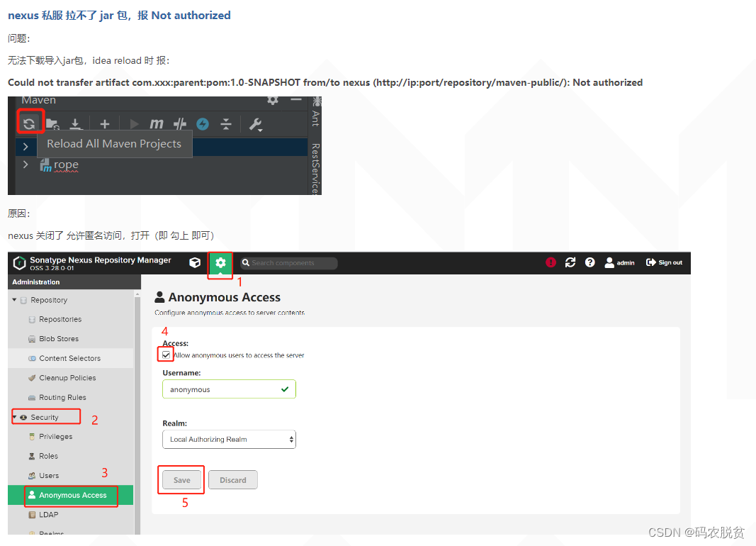Open LDAP in sidebar
Image resolution: width=756 pixels, height=546 pixels.
[x=49, y=515]
